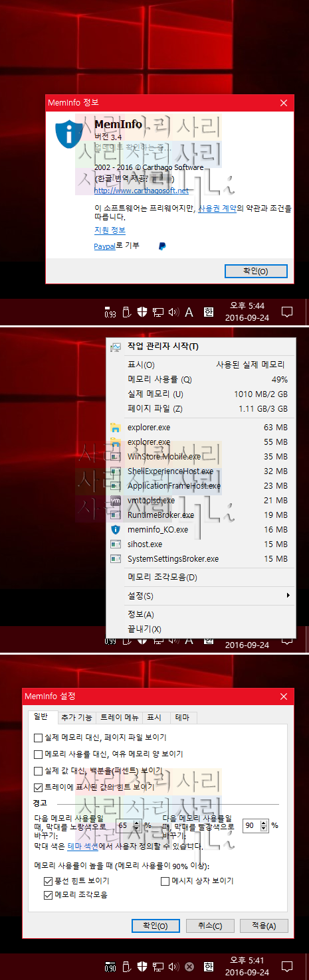Select 끝내기(X) to quit MemInfo
Image resolution: width=309 pixels, height=980 pixels.
click(x=200, y=629)
